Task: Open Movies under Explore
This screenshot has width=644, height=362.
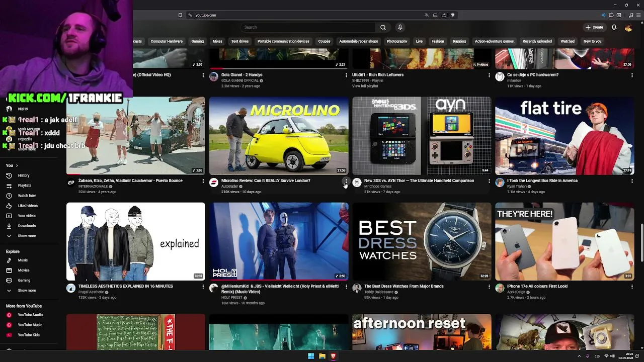Action: pyautogui.click(x=24, y=270)
